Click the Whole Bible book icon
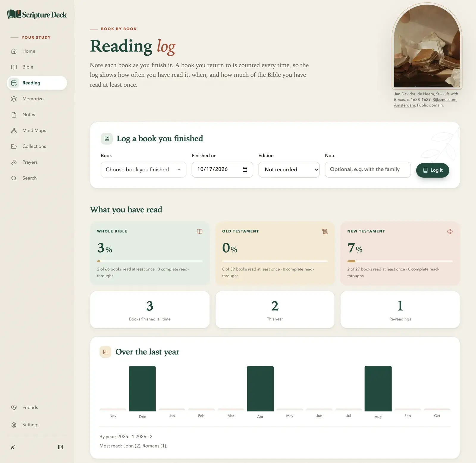Image resolution: width=476 pixels, height=463 pixels. (x=200, y=232)
